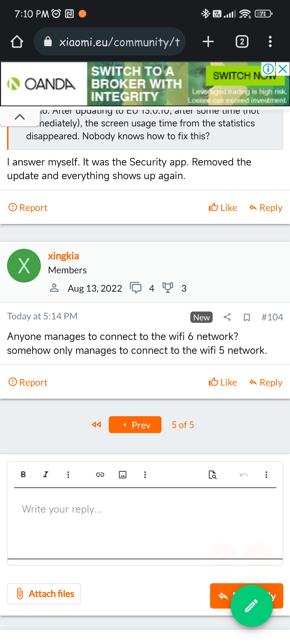Open the tab switcher showing 2 tabs

click(x=242, y=41)
